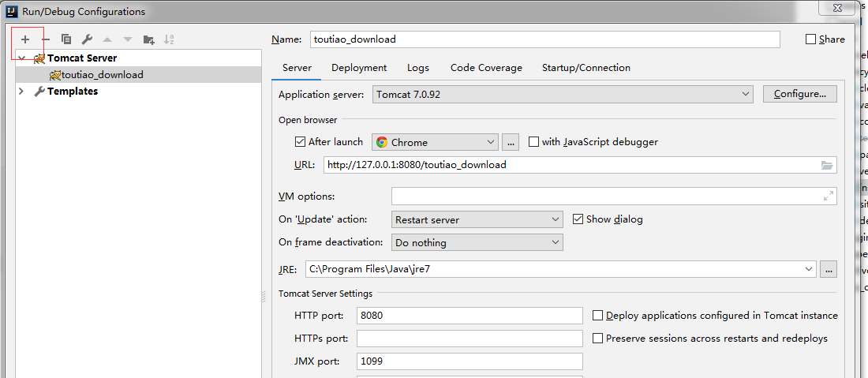Open On frame deactivation Do nothing dropdown
Screen dimensions: 868x378
(x=477, y=242)
